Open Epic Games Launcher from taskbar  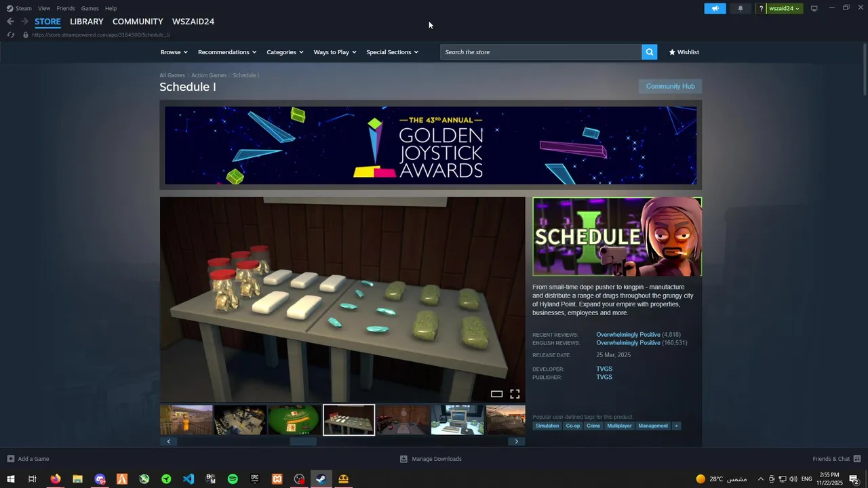click(255, 479)
